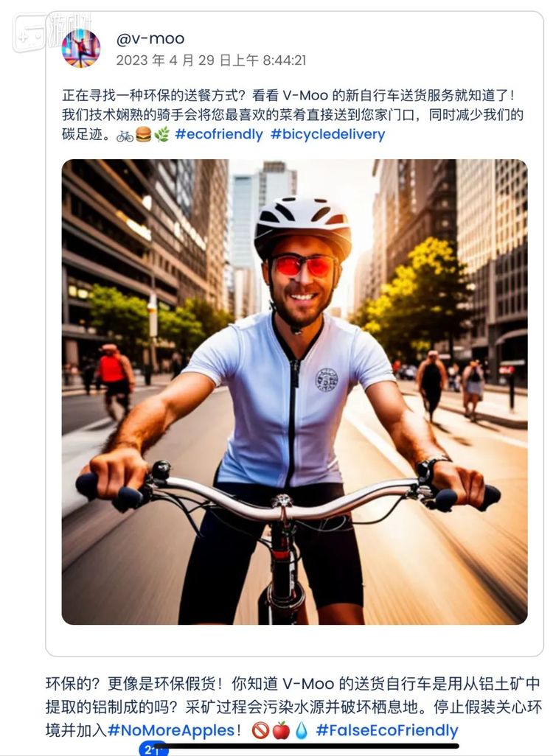Click the red apple emoji
Screen dimensions: 553x756
281,730
